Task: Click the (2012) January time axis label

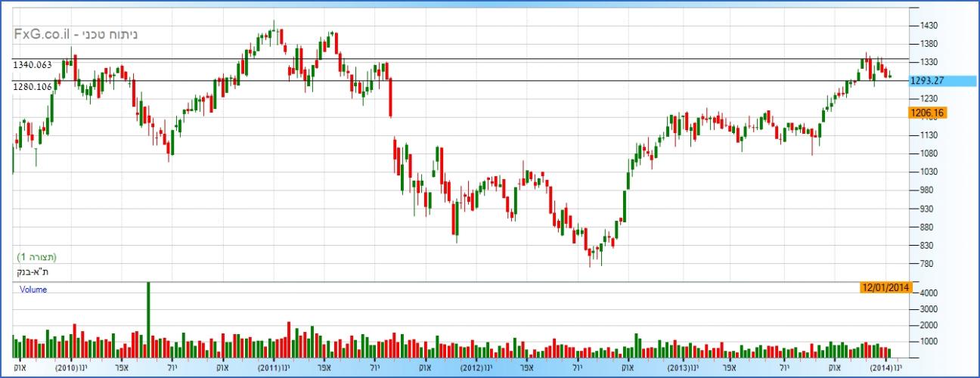Action: [x=479, y=368]
